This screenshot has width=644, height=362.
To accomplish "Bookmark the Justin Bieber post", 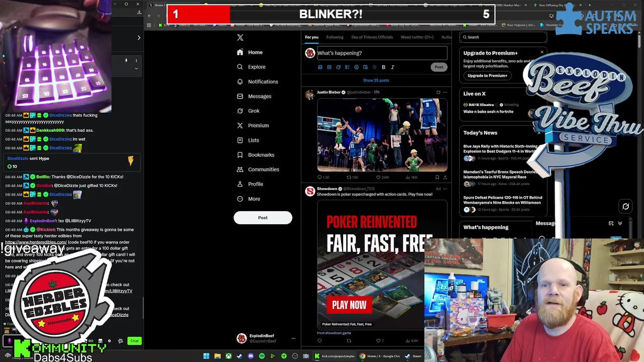I will click(437, 177).
